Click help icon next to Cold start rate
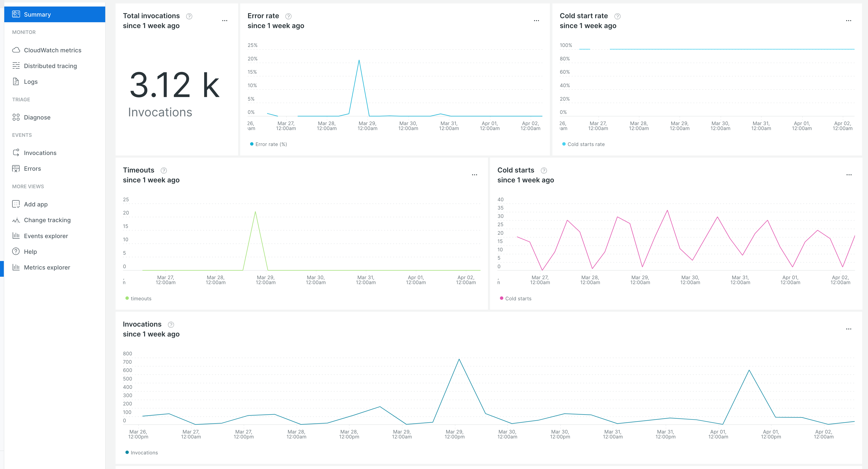868x469 pixels. click(x=617, y=16)
